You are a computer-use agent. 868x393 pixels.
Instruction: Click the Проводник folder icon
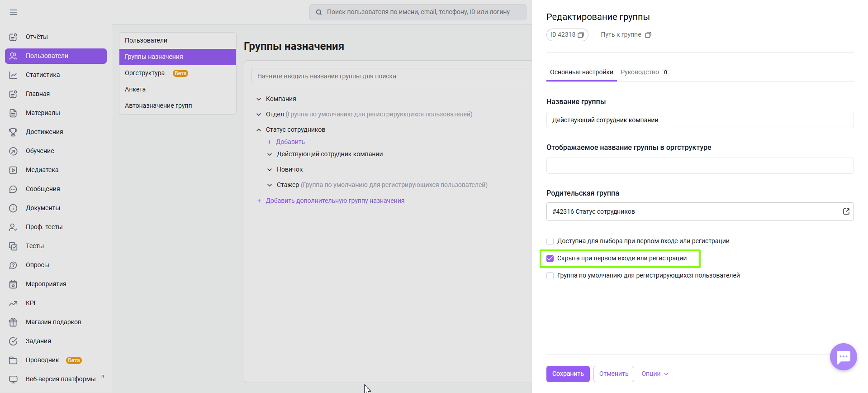[x=13, y=360]
